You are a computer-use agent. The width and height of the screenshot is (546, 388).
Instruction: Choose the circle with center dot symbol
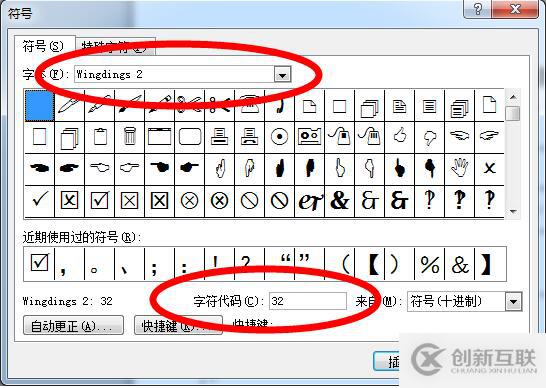[279, 137]
